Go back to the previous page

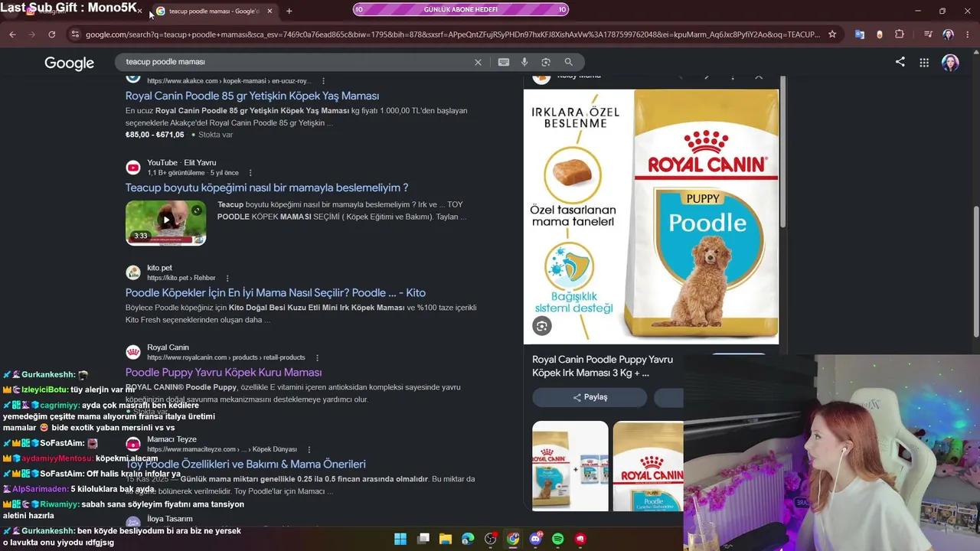pyautogui.click(x=12, y=34)
